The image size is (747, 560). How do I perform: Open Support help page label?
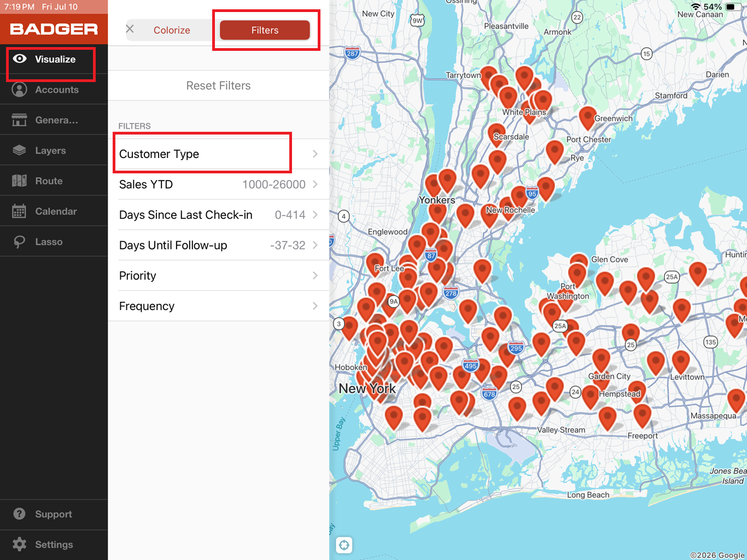click(54, 514)
